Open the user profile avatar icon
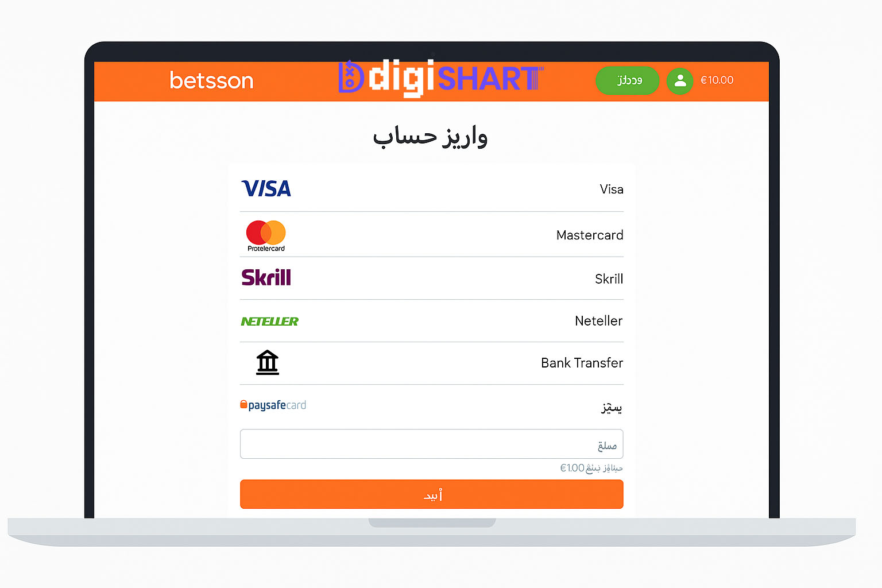 click(x=680, y=80)
